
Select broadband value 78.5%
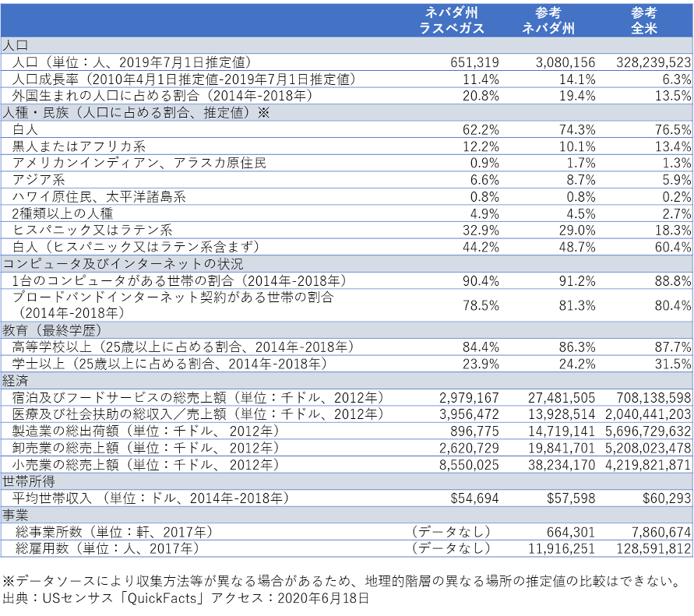pyautogui.click(x=481, y=305)
